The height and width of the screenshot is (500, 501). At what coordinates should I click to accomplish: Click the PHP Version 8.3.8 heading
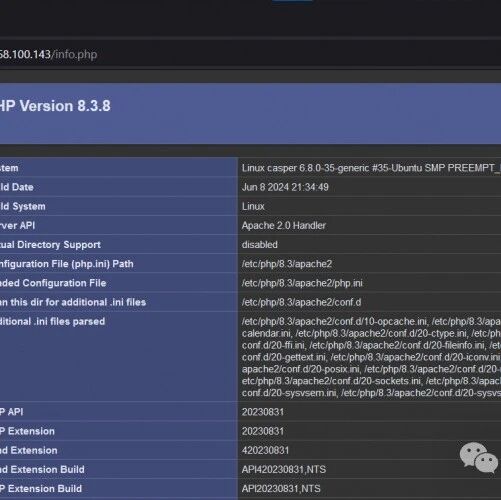(55, 106)
